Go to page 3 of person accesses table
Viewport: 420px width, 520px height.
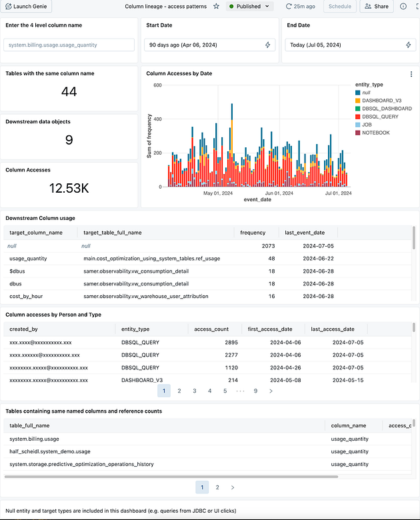click(195, 391)
